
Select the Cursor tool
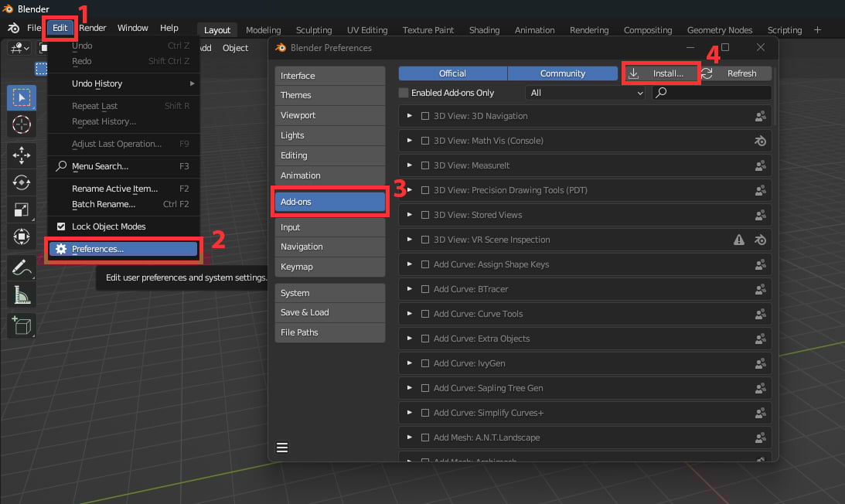[22, 124]
